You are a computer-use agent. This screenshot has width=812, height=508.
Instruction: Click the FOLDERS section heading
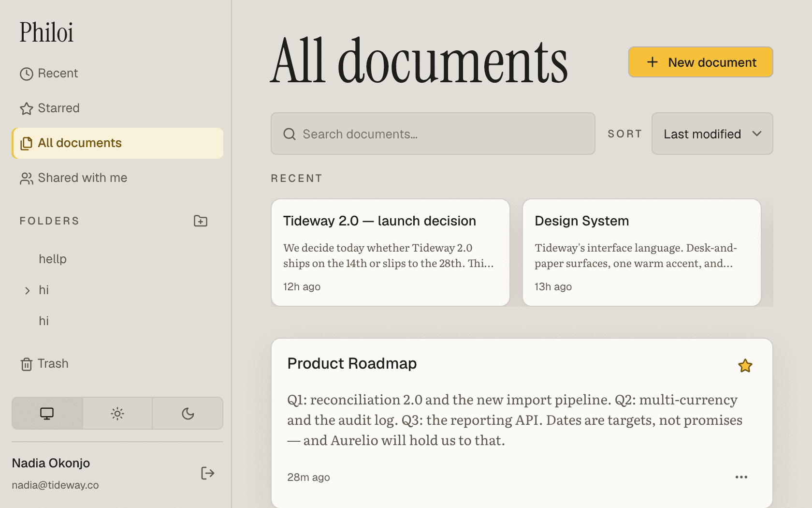point(49,221)
